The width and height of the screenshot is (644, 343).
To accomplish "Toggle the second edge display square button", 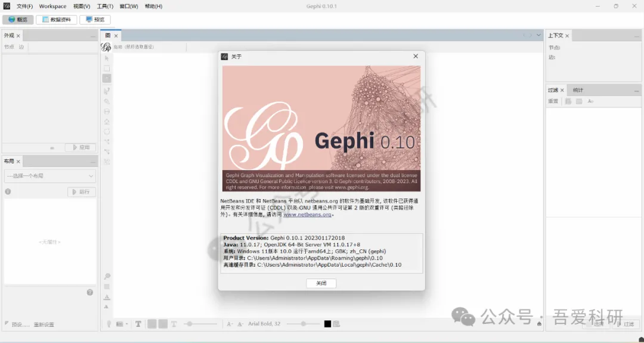I will coord(163,324).
